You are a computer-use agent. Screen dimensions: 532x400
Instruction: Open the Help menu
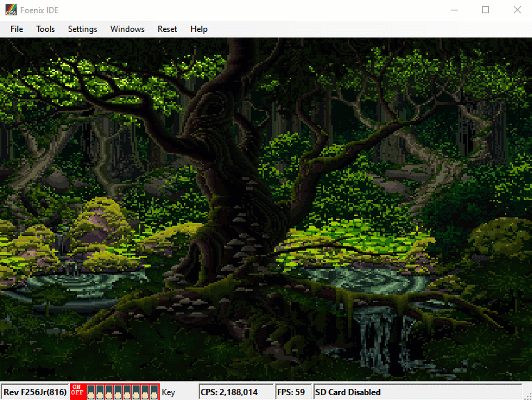tap(199, 29)
